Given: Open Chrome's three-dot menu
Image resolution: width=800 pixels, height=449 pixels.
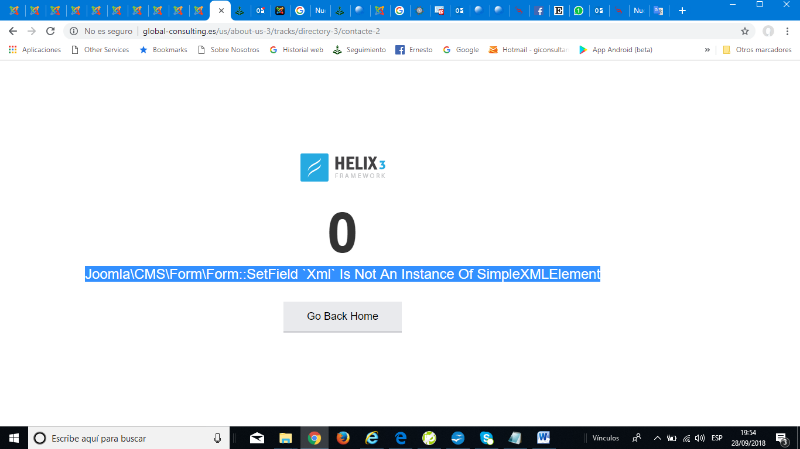Looking at the screenshot, I should (x=787, y=31).
